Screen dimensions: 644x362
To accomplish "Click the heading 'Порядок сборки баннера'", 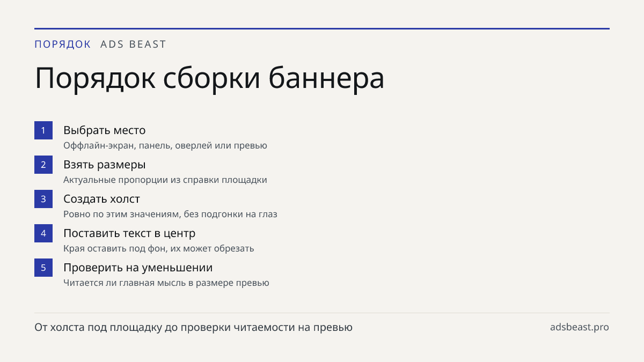I will pos(210,79).
